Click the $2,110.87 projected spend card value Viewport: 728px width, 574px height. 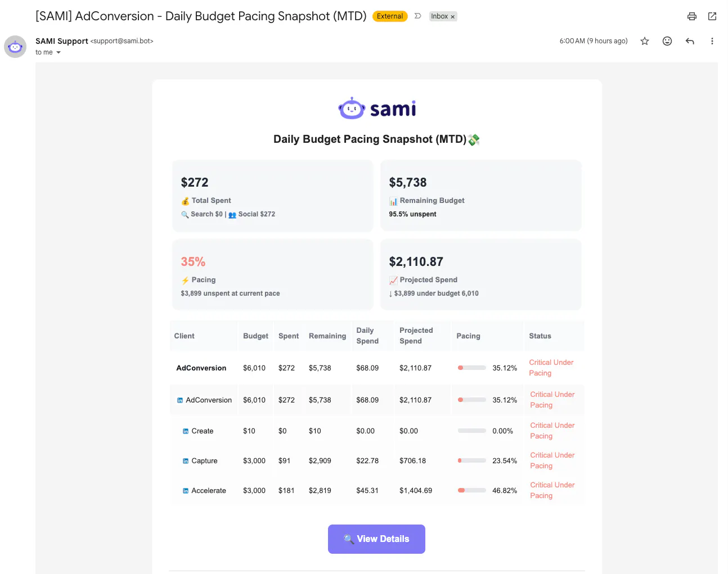pos(416,262)
